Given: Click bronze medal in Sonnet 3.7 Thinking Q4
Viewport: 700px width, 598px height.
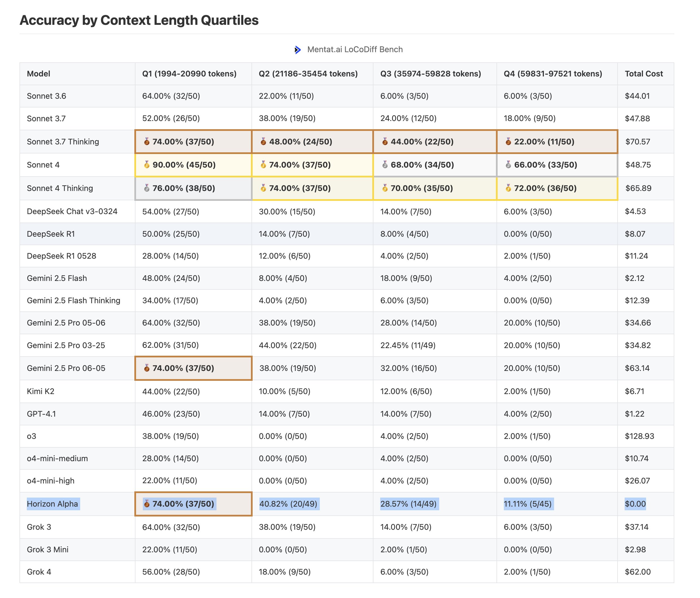Looking at the screenshot, I should (508, 142).
